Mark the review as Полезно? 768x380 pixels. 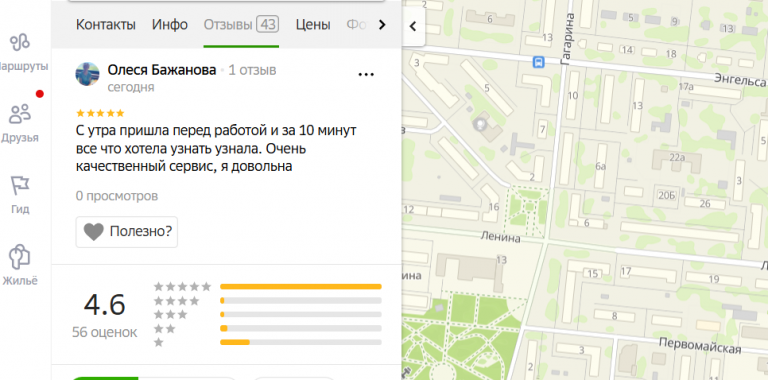[x=127, y=232]
